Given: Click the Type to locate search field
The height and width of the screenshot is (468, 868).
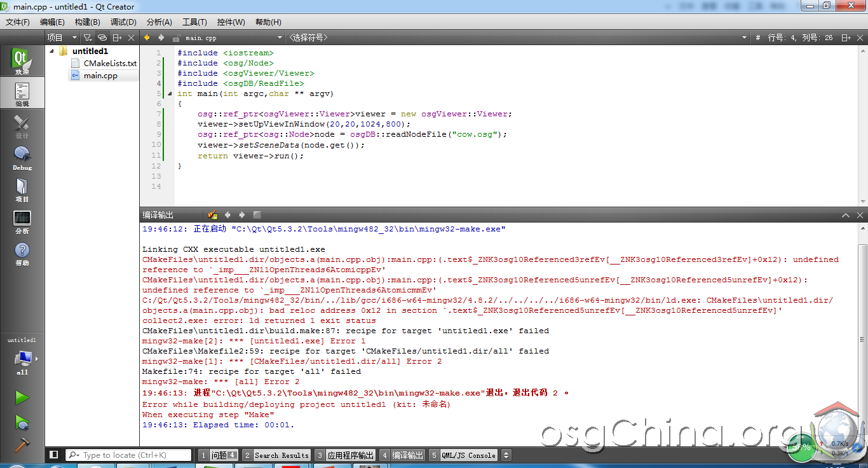Looking at the screenshot, I should (x=128, y=455).
